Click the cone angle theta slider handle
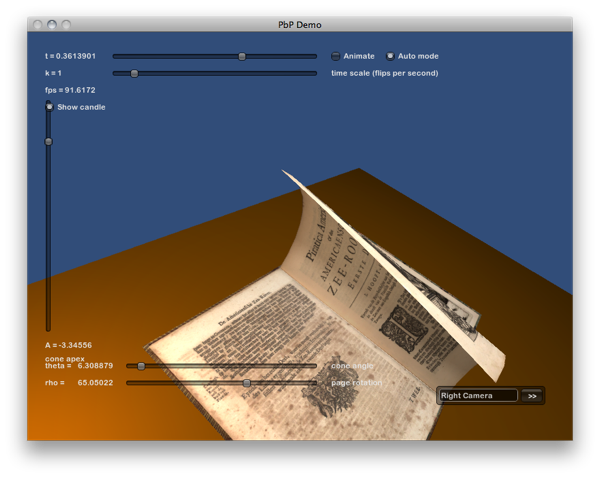The height and width of the screenshot is (478, 600). coord(141,366)
